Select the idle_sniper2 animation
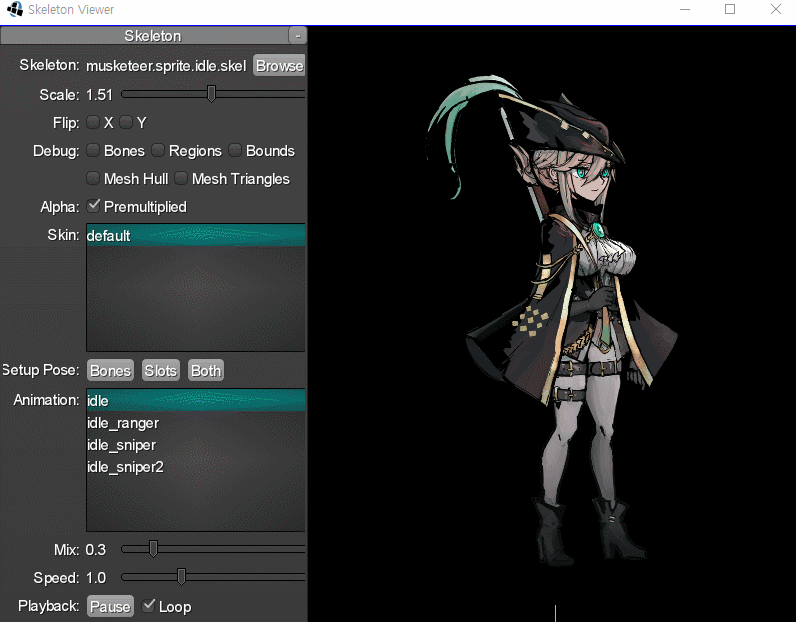Image resolution: width=796 pixels, height=622 pixels. [x=196, y=467]
